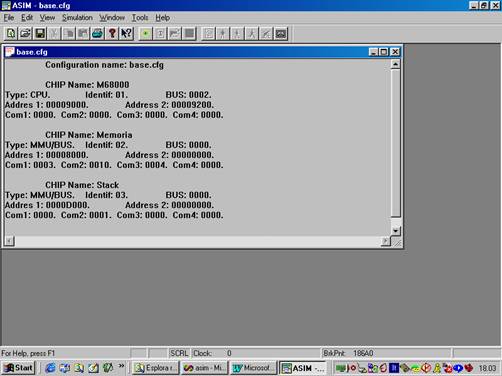
Task: Click horizontal scroll right arrow in base.cfg
Action: pos(385,241)
